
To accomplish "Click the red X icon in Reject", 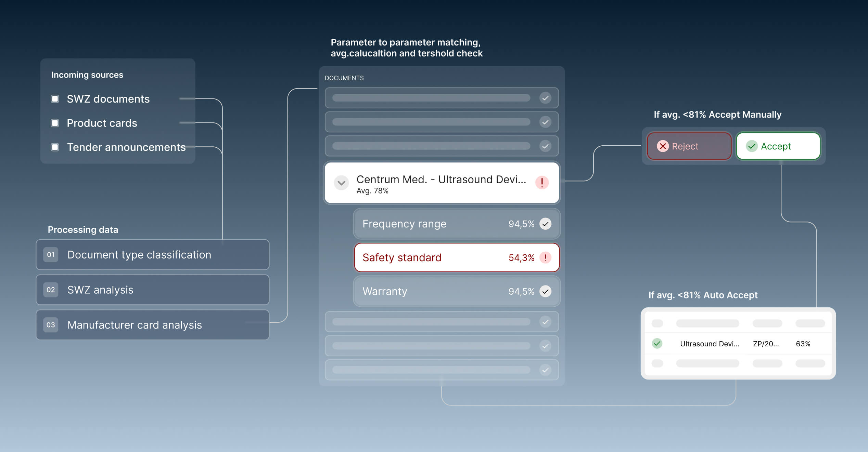I will (663, 146).
